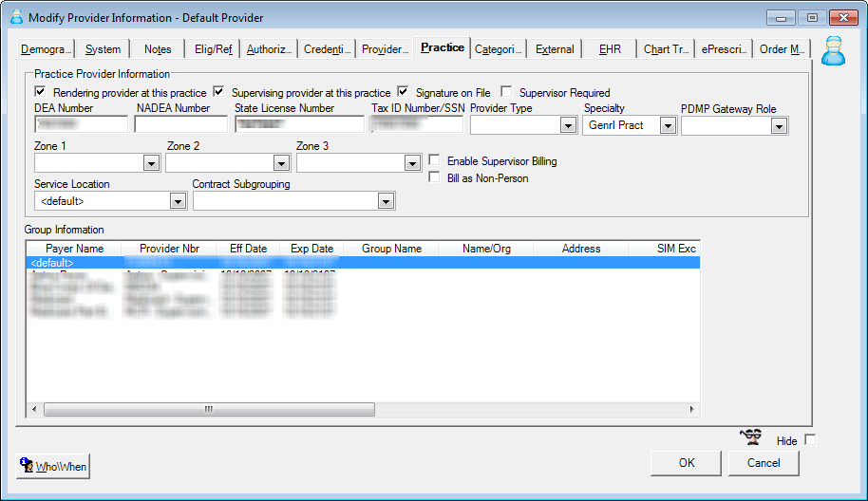This screenshot has width=868, height=501.
Task: Click into the DEA Number field
Action: (x=82, y=124)
